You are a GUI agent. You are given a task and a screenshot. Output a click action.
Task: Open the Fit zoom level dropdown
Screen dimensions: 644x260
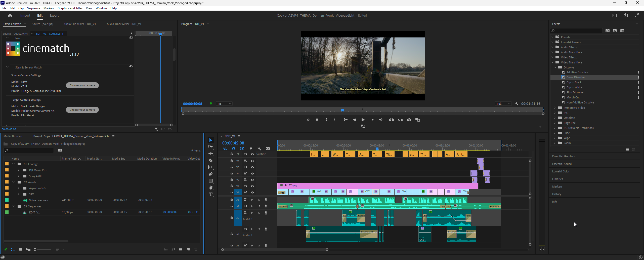(x=224, y=104)
